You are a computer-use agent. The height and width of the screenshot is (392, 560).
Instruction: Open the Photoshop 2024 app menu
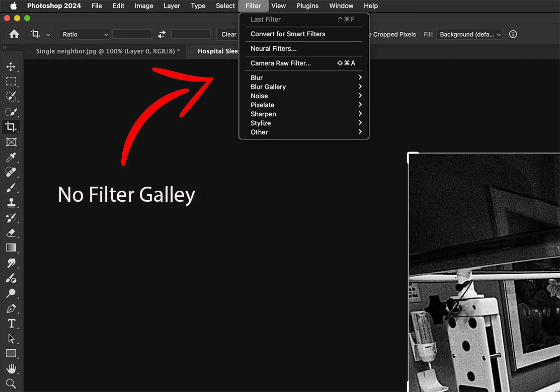[54, 6]
